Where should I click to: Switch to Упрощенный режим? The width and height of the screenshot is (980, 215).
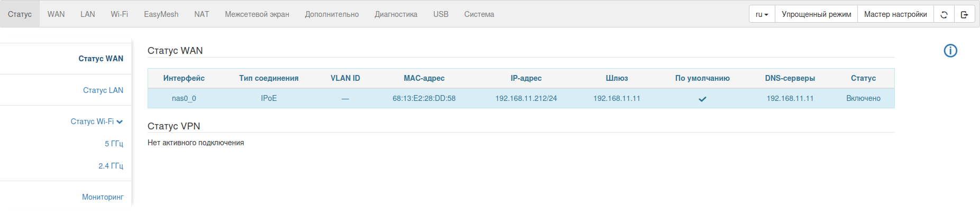(816, 14)
